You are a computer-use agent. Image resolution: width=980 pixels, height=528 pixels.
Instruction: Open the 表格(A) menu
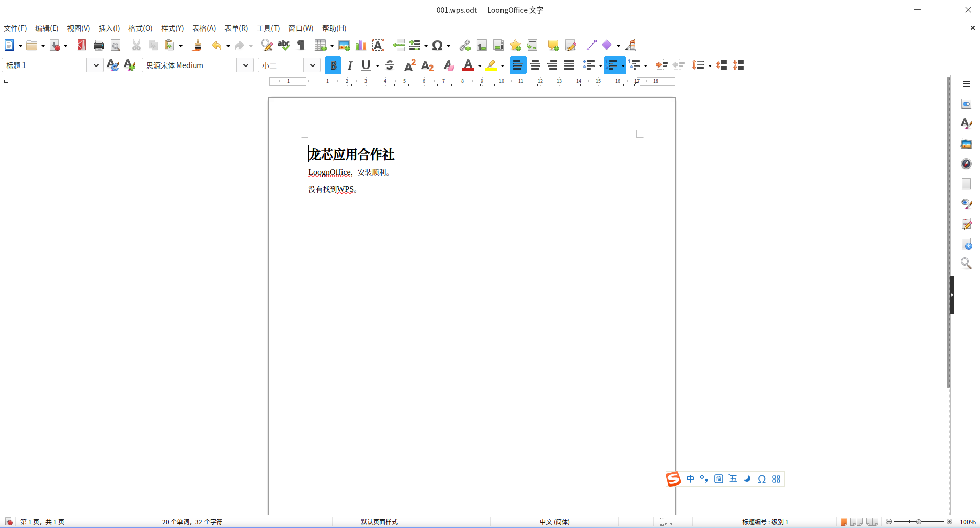(204, 28)
